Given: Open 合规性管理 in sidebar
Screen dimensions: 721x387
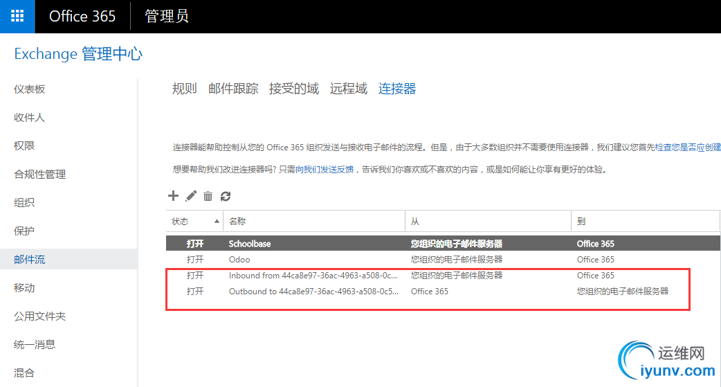Looking at the screenshot, I should (x=40, y=174).
